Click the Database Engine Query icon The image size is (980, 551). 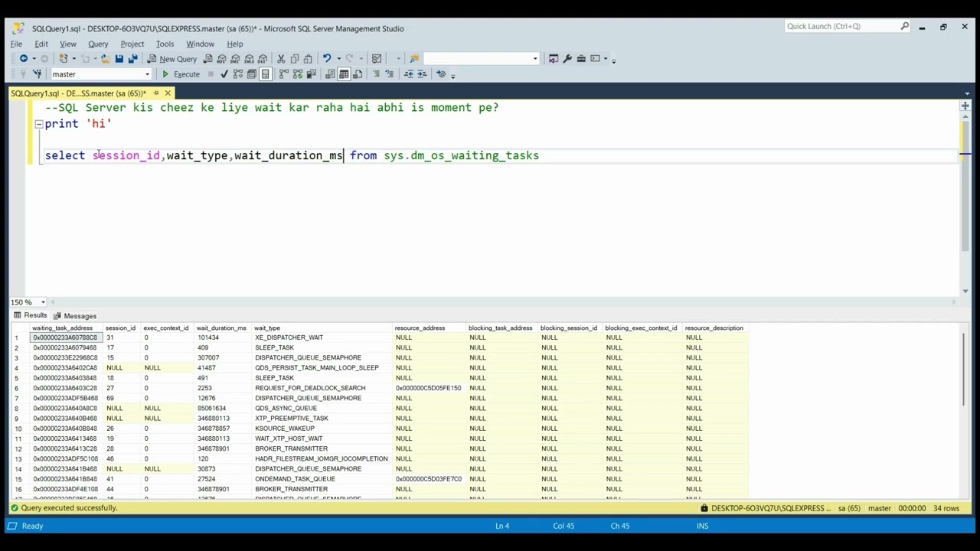(208, 58)
